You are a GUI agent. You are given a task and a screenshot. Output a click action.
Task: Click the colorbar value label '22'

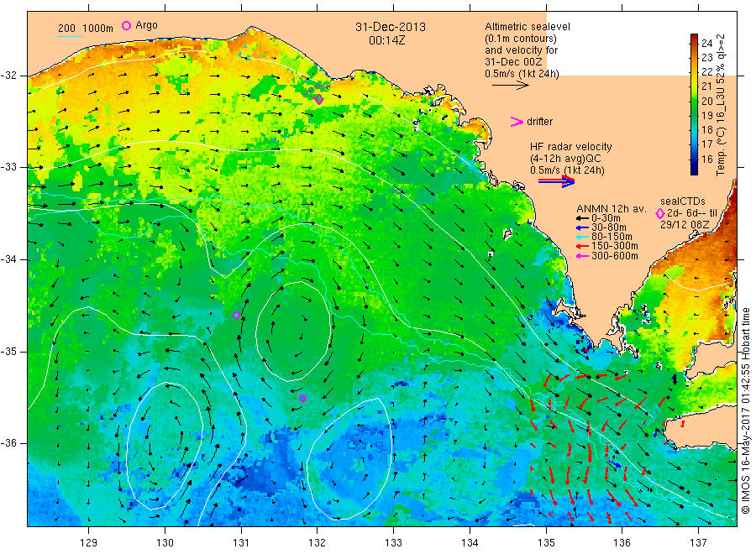pos(706,72)
